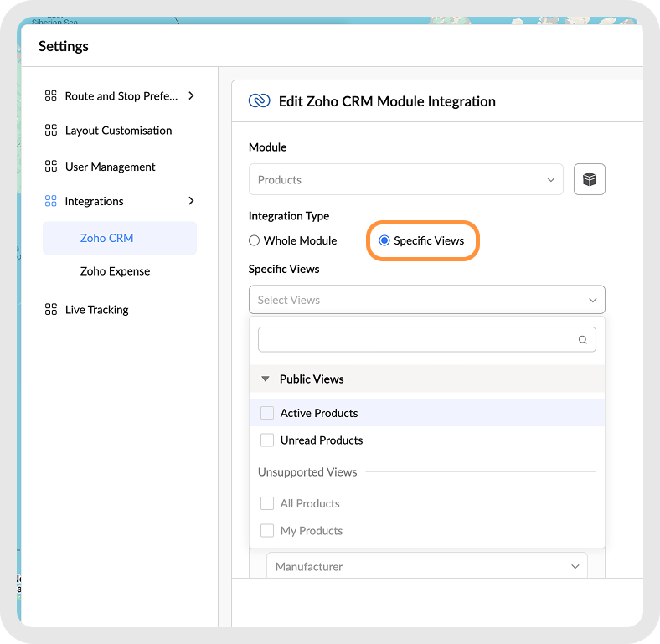Image resolution: width=660 pixels, height=644 pixels.
Task: Open Zoho CRM integration settings
Action: (107, 238)
